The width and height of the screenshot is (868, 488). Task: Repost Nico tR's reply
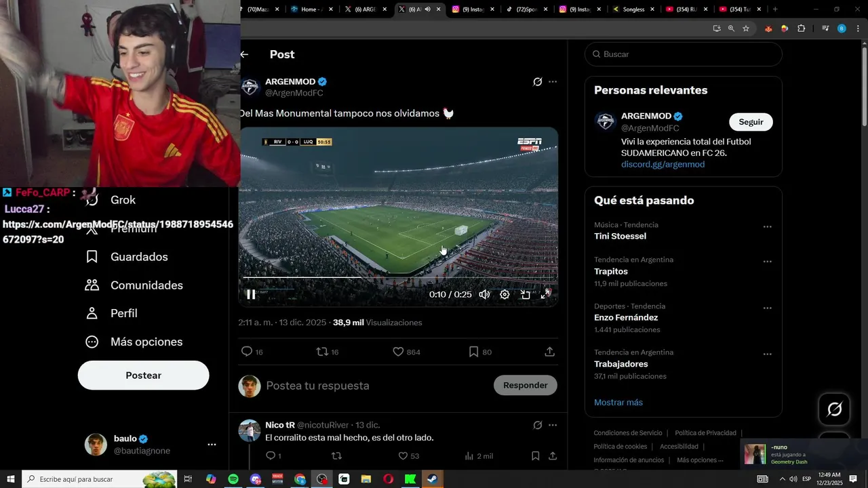(336, 456)
